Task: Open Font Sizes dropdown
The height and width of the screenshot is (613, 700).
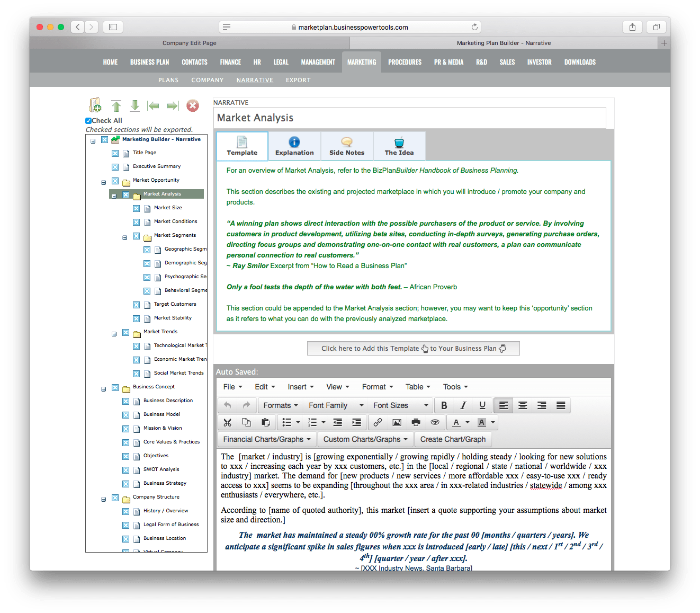Action: tap(401, 405)
